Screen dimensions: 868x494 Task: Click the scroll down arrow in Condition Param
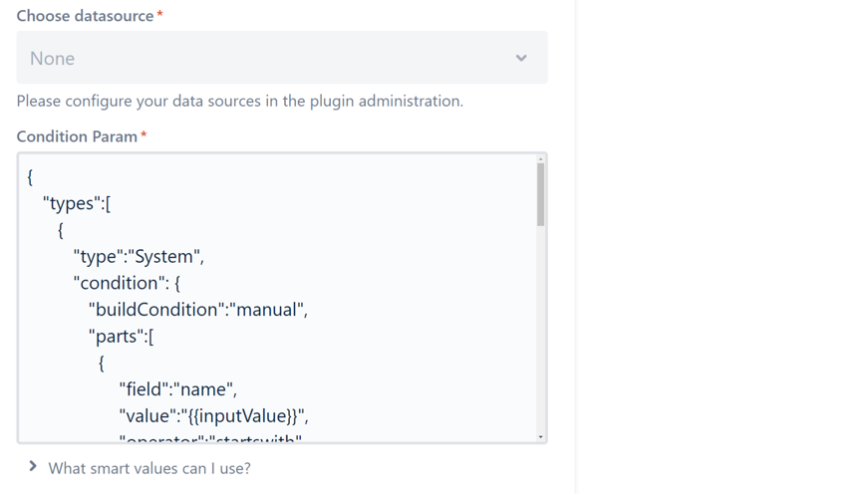point(541,437)
